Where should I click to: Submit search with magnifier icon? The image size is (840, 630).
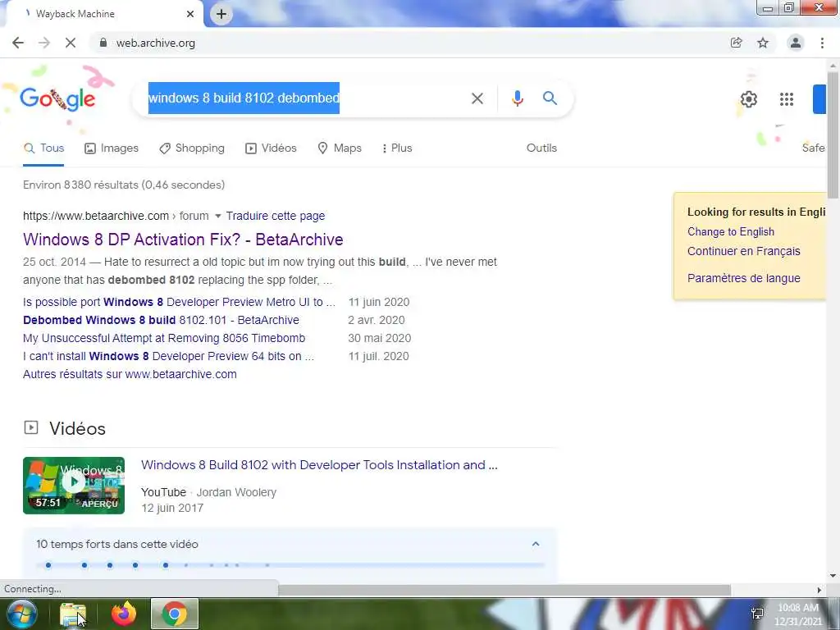click(550, 98)
